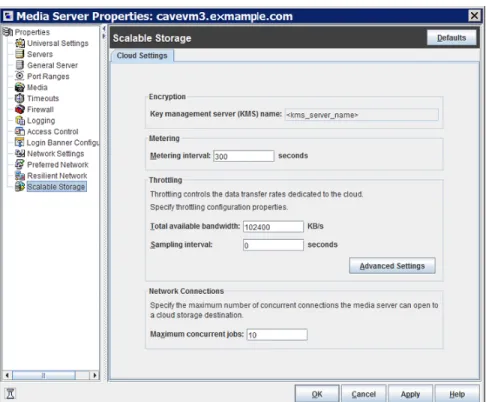
Task: Click the KMS server name field
Action: pyautogui.click(x=362, y=115)
